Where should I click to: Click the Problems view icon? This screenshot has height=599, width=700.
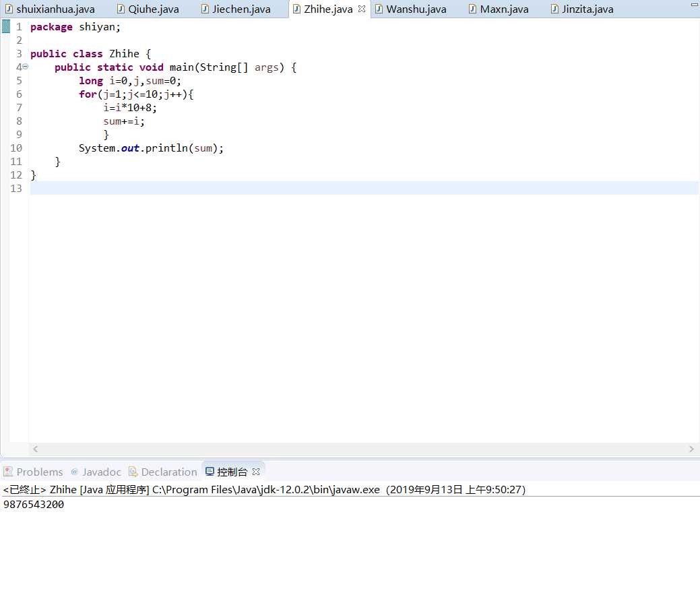click(x=8, y=472)
